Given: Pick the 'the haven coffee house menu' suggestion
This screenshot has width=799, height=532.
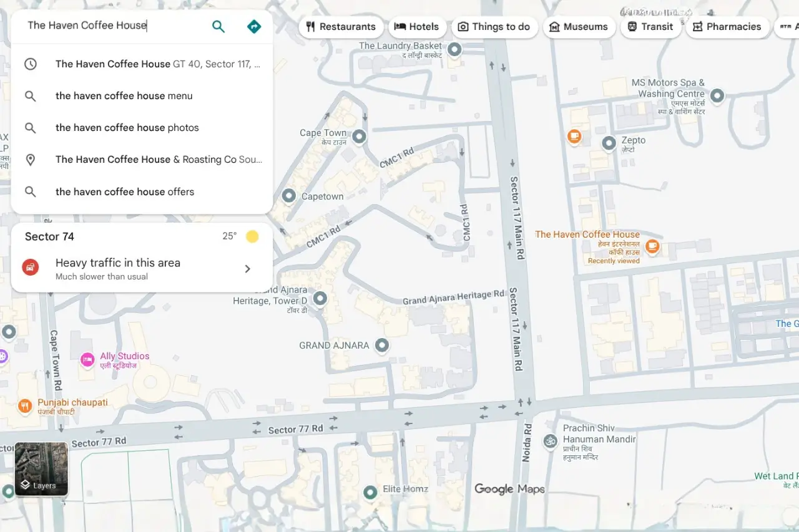Looking at the screenshot, I should click(124, 96).
